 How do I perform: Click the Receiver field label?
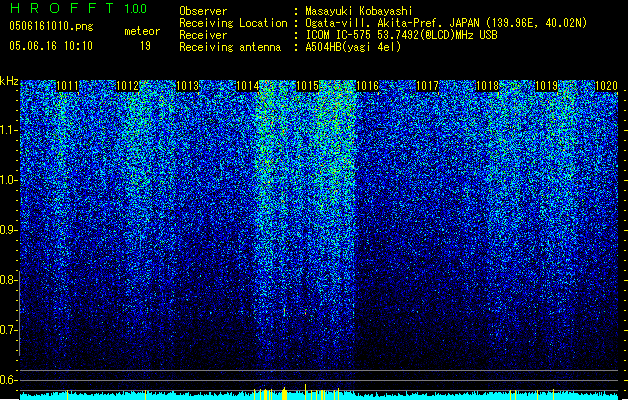pos(203,35)
